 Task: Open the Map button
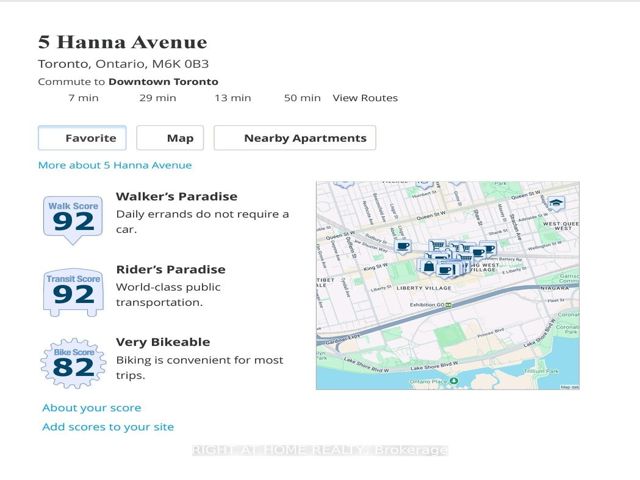tap(170, 138)
